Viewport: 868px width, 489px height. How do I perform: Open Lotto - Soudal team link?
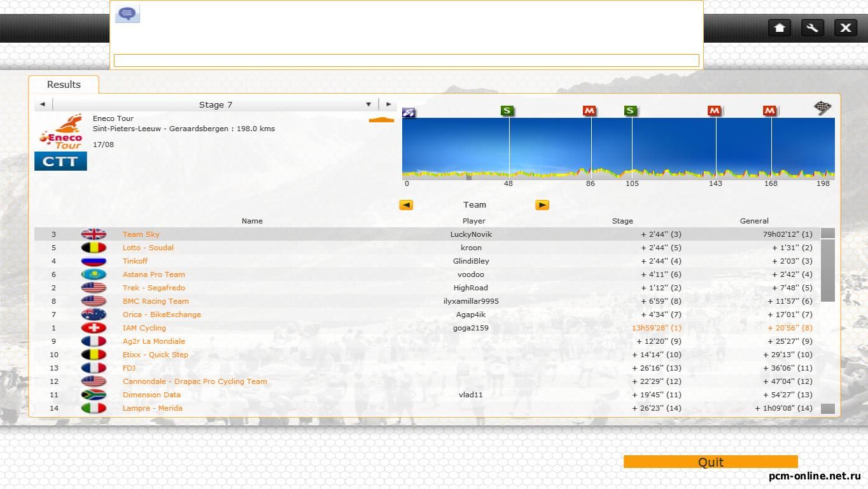[148, 248]
